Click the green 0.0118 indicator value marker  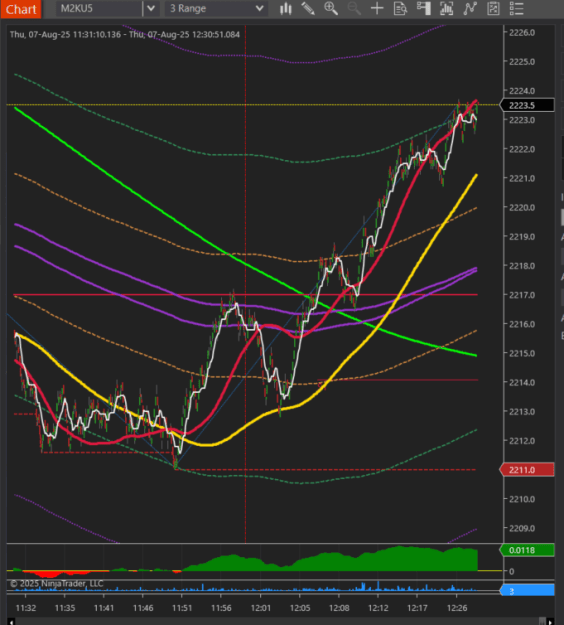[x=527, y=550]
